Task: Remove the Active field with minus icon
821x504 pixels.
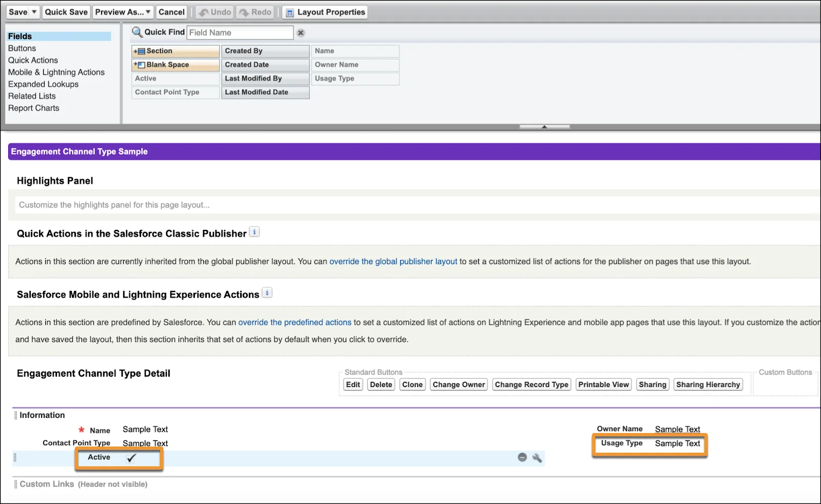Action: click(522, 457)
